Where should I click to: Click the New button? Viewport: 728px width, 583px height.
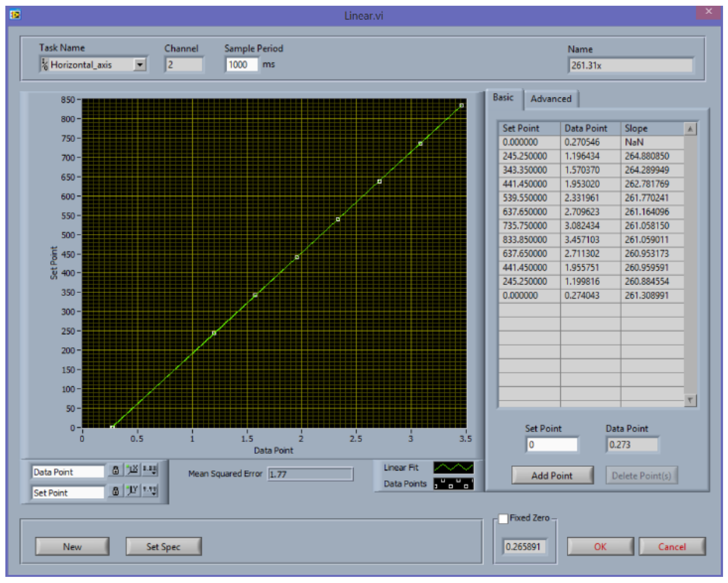[72, 547]
